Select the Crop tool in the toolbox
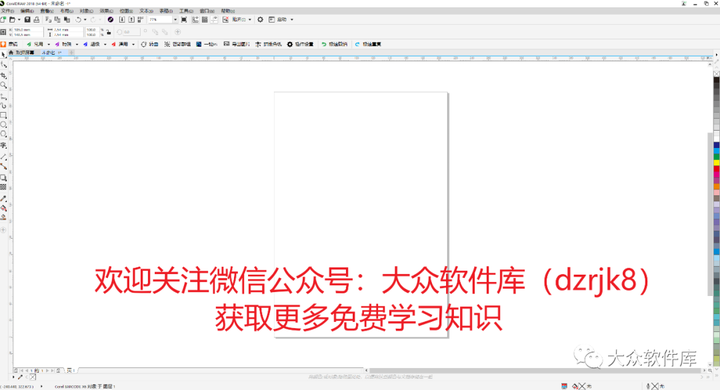The height and width of the screenshot is (390, 720). tap(4, 75)
